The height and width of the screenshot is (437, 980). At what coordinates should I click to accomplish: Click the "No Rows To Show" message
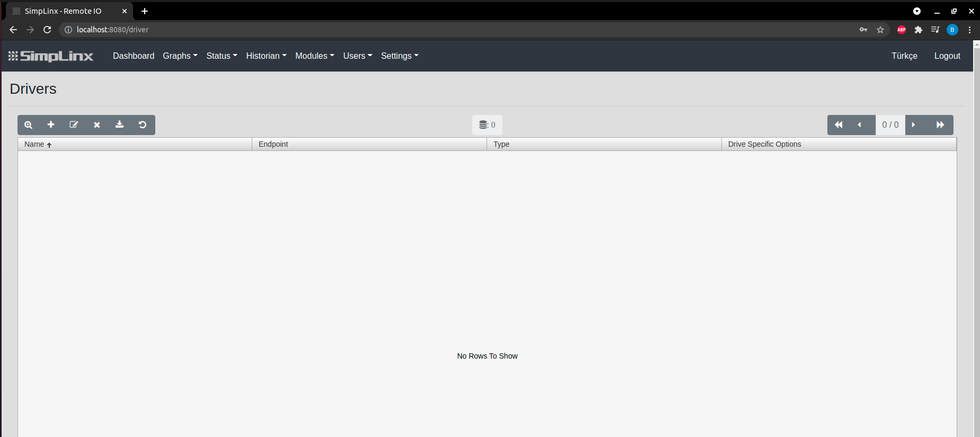(x=488, y=356)
